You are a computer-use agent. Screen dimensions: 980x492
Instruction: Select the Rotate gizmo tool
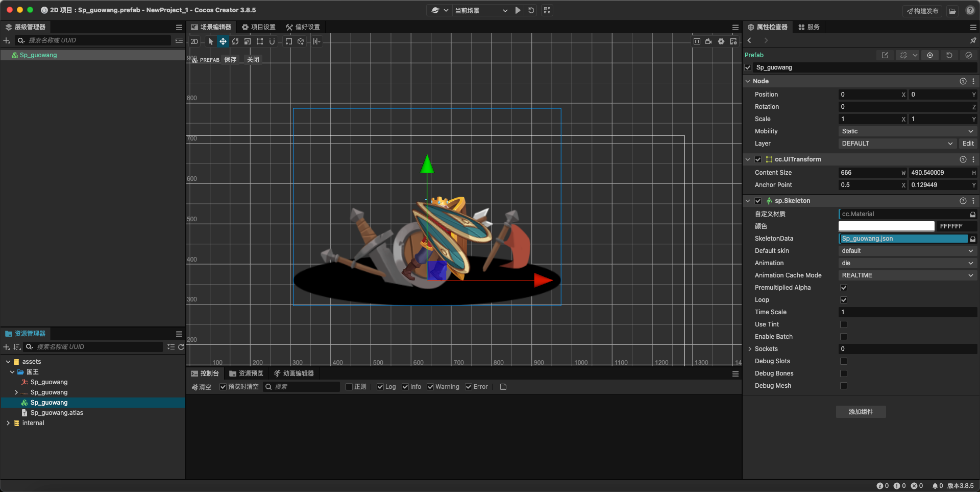point(235,41)
